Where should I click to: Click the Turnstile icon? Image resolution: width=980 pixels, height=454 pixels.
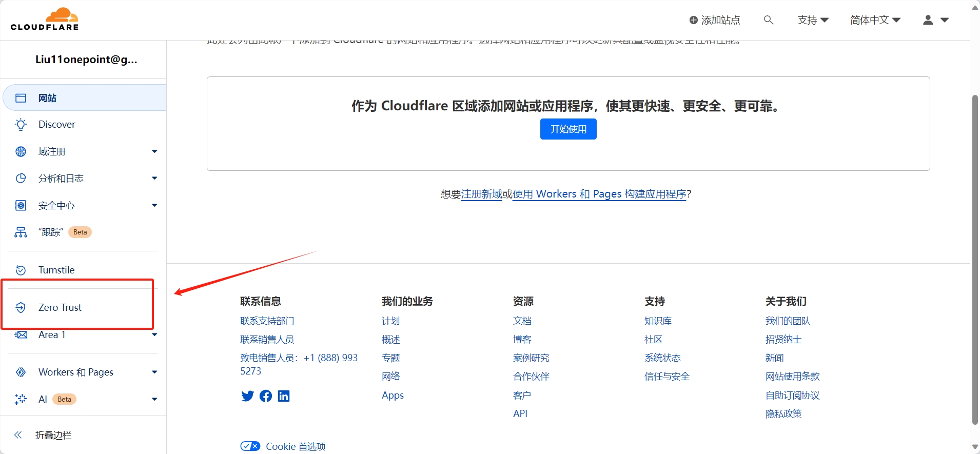pos(21,270)
